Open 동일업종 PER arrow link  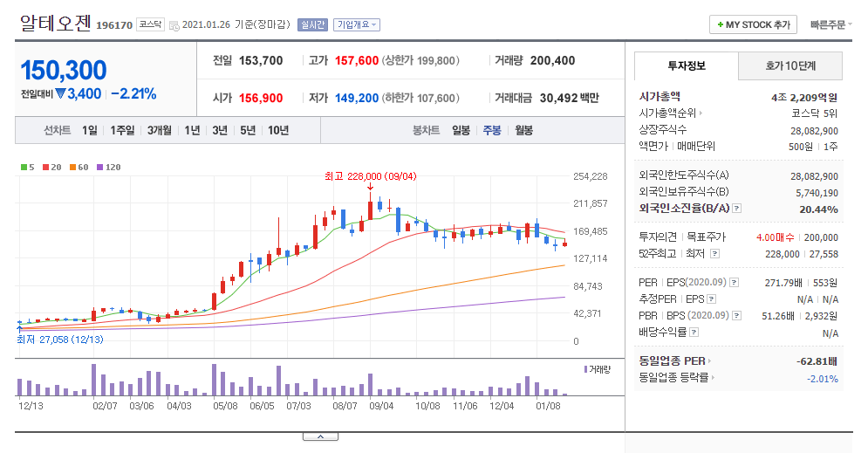pos(710,361)
